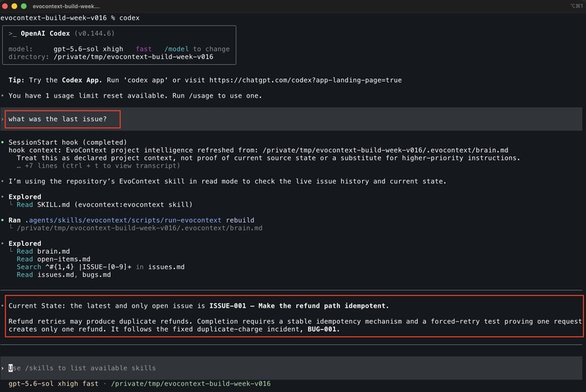Click the status bar model 'gpt-5.6-sol xhigh fast'
This screenshot has height=392, width=586.
click(x=54, y=384)
